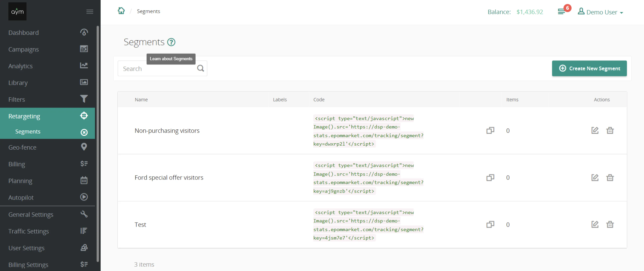Click Segments breadcrumb text
The image size is (644, 271).
point(148,11)
